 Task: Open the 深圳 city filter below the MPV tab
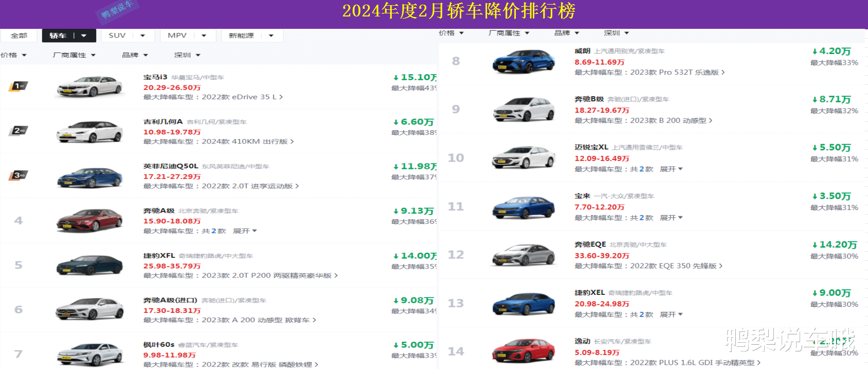[x=187, y=55]
